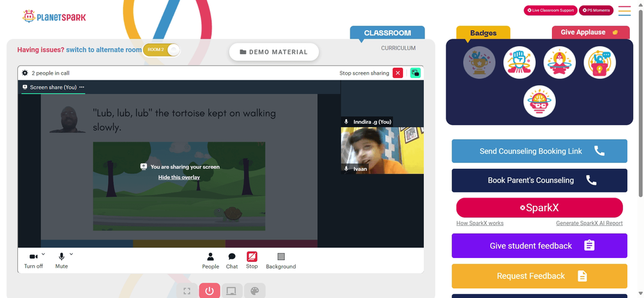Screen dimensions: 644x298
Task: Book Parent's Counseling
Action: (x=539, y=180)
